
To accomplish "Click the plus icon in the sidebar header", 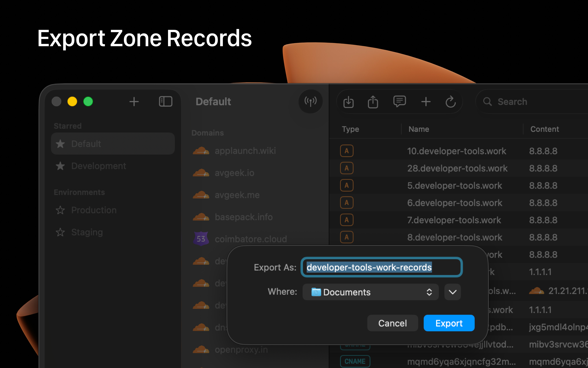I will [134, 101].
